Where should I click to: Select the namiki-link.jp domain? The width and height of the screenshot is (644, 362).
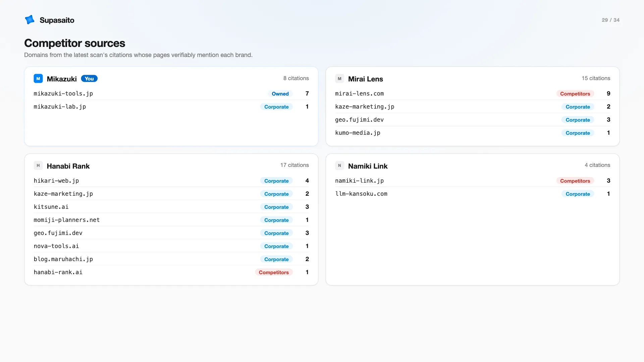point(359,181)
